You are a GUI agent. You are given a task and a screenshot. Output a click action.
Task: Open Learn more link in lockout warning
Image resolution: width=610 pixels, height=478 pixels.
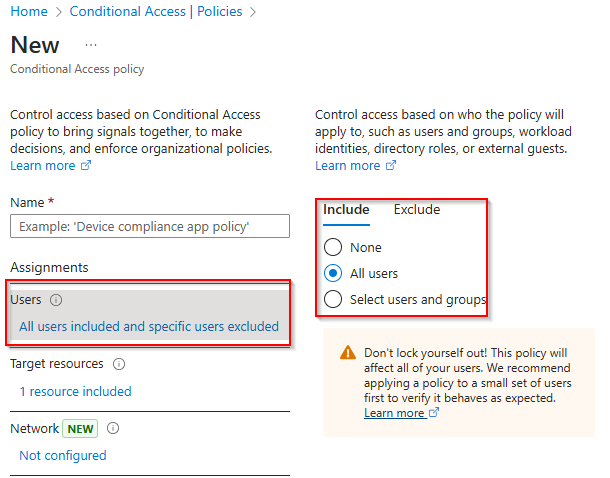(394, 413)
